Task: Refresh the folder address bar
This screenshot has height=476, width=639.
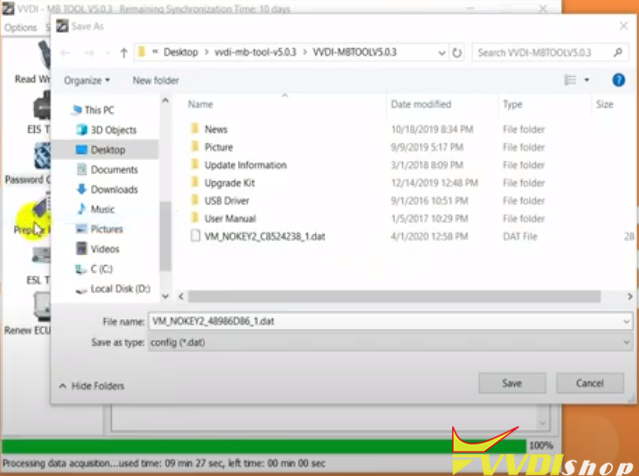Action: [457, 53]
